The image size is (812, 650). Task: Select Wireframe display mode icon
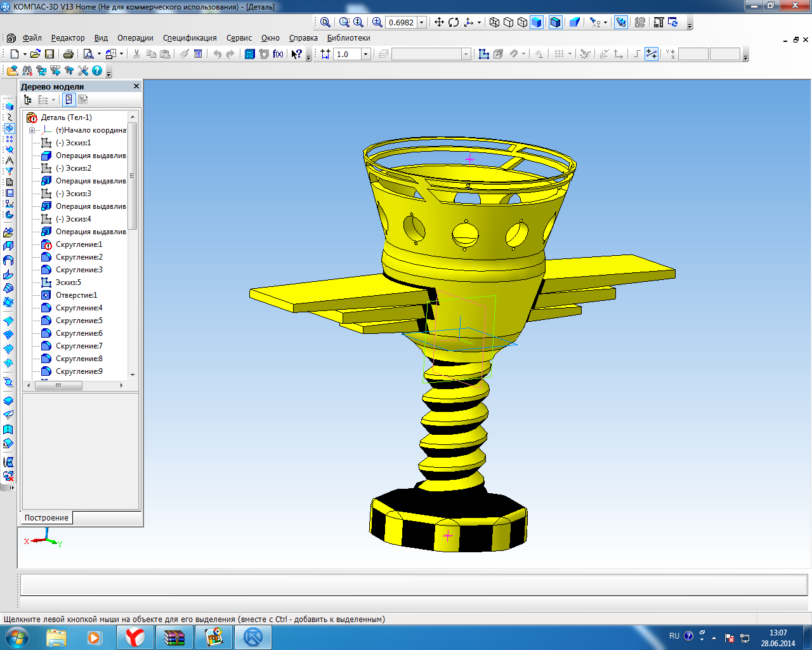(x=495, y=22)
